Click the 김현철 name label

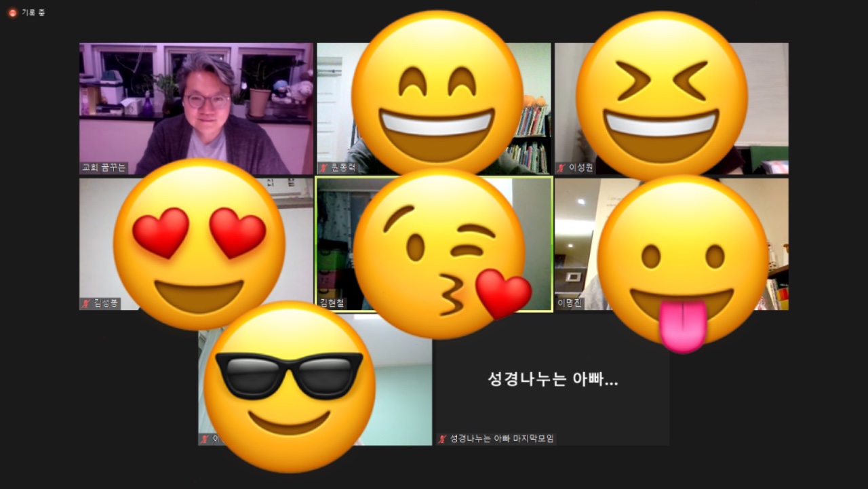click(x=332, y=303)
